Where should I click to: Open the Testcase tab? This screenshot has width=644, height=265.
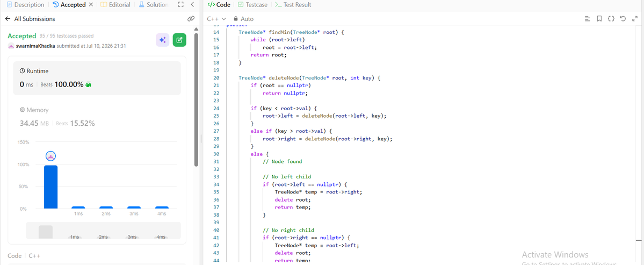point(252,5)
